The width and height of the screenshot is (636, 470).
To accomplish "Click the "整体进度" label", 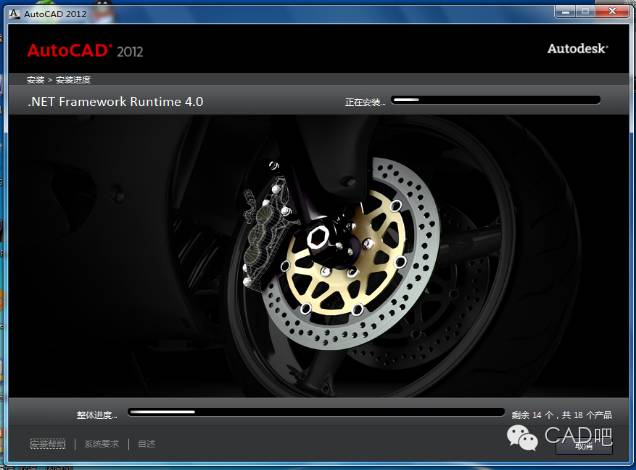I will pyautogui.click(x=97, y=415).
